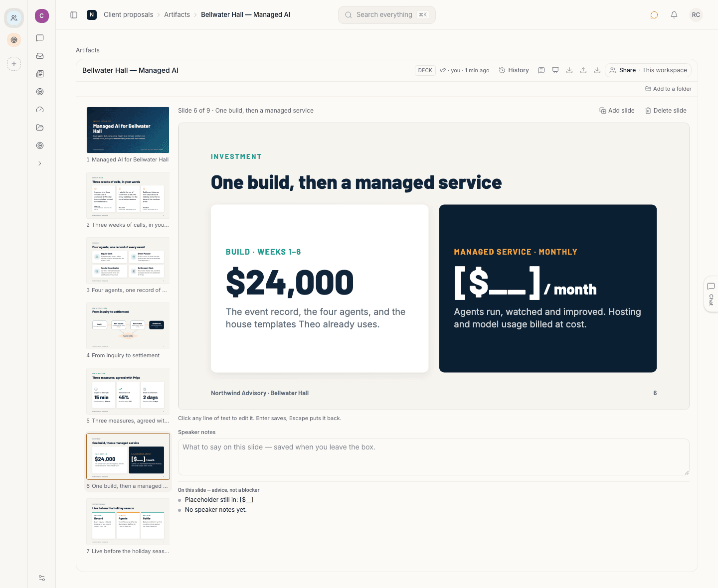The image size is (718, 588).
Task: Open the gauge dashboard icon in the sidebar
Action: click(x=40, y=110)
